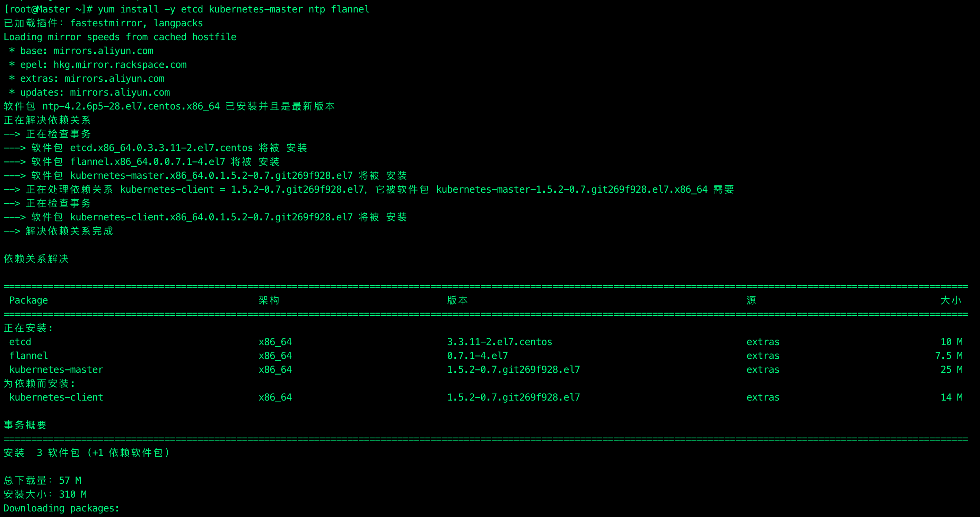Click the 安装大小 310 M line
This screenshot has width=980, height=517.
[45, 494]
